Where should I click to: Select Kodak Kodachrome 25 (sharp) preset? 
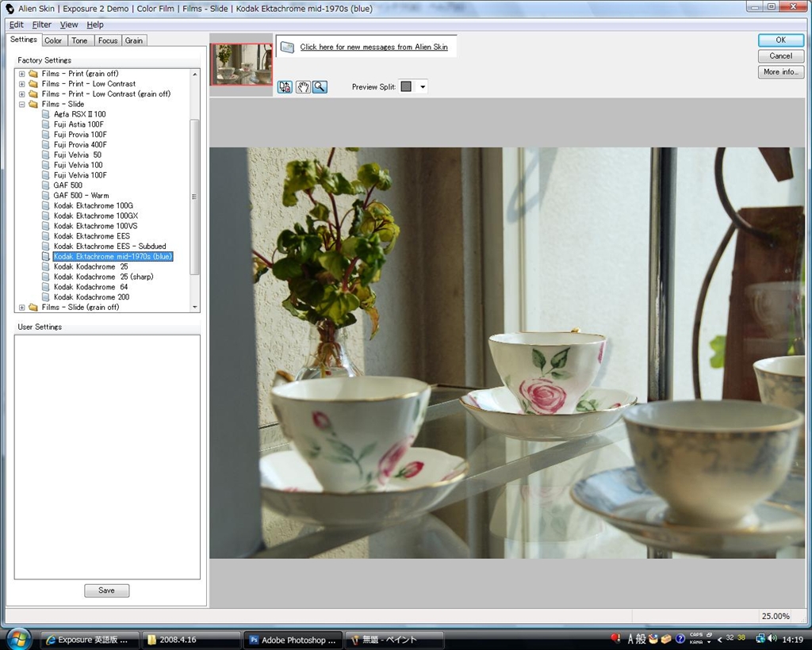coord(104,277)
